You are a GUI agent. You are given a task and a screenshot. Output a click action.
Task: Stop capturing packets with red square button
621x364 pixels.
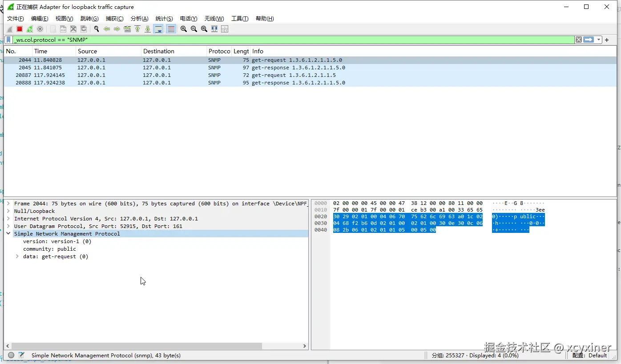tap(20, 29)
